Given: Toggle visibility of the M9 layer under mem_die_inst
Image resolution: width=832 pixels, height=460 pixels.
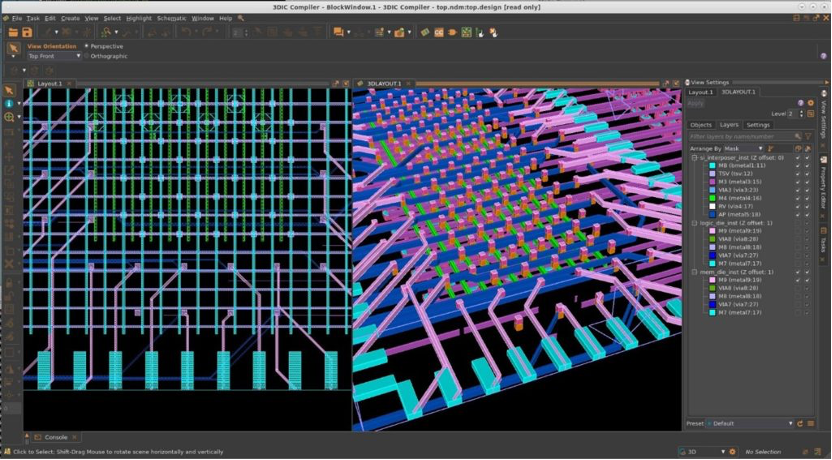Looking at the screenshot, I should [797, 280].
